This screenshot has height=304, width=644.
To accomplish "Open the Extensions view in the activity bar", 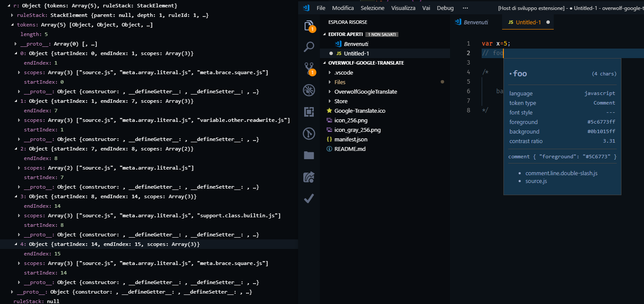I will point(309,112).
